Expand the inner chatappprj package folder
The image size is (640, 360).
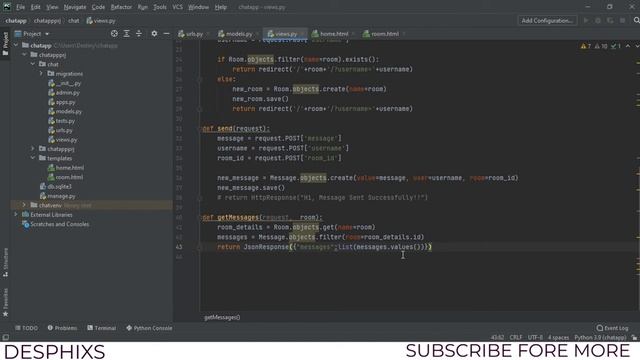point(33,149)
